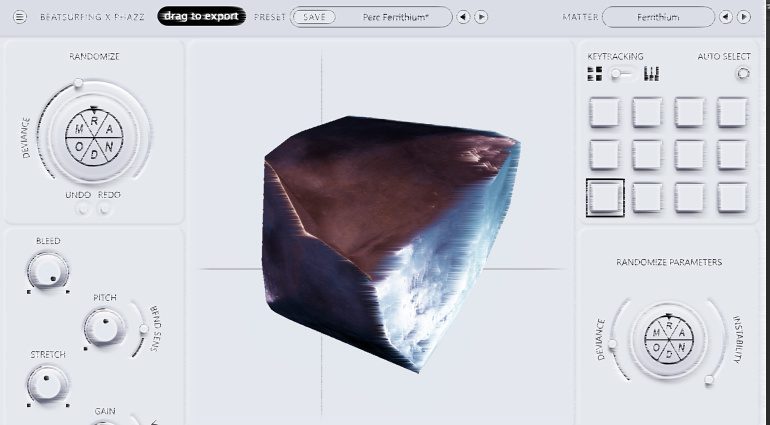This screenshot has width=770, height=425.
Task: Click the PITCH knob
Action: (104, 328)
